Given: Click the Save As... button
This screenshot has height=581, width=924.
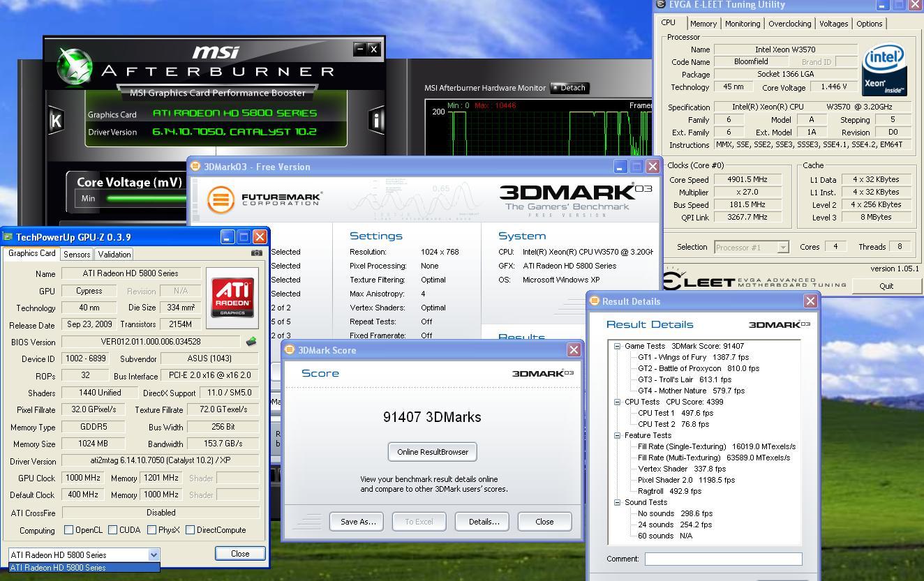Looking at the screenshot, I should coord(358,522).
